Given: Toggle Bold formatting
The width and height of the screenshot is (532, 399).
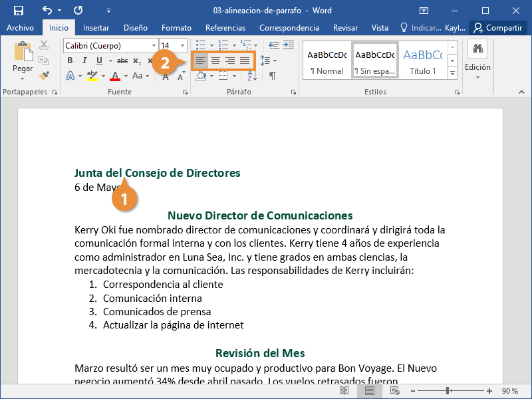Looking at the screenshot, I should click(70, 61).
